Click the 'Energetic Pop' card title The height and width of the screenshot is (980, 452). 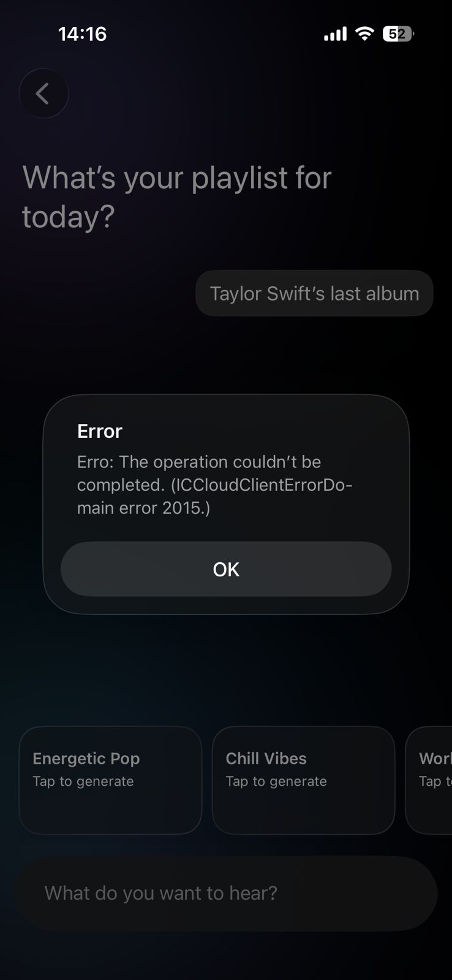86,758
